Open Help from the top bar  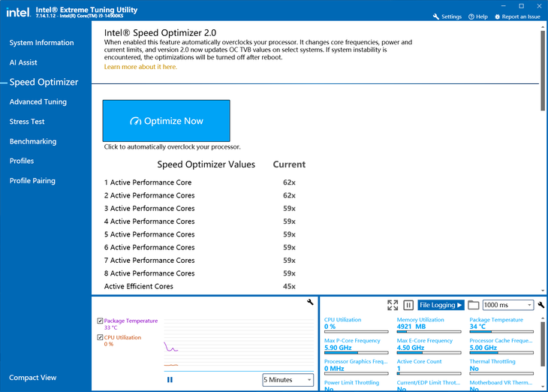coord(477,17)
